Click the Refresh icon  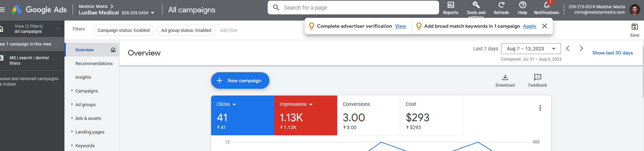pyautogui.click(x=501, y=5)
